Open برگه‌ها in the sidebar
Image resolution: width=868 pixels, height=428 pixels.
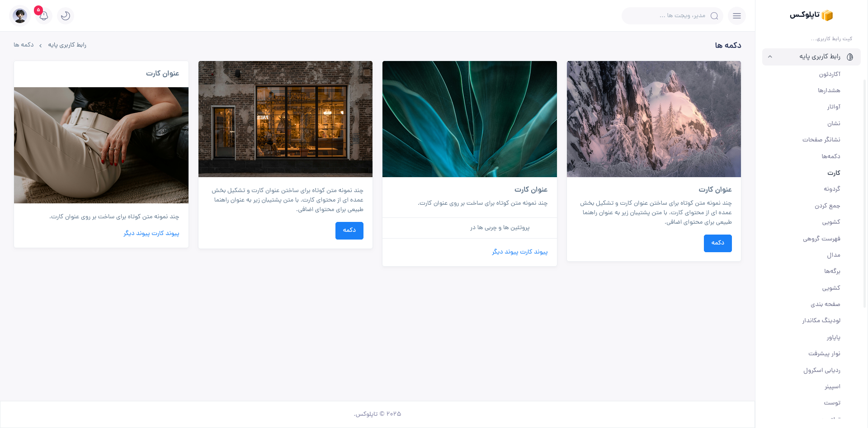(832, 271)
